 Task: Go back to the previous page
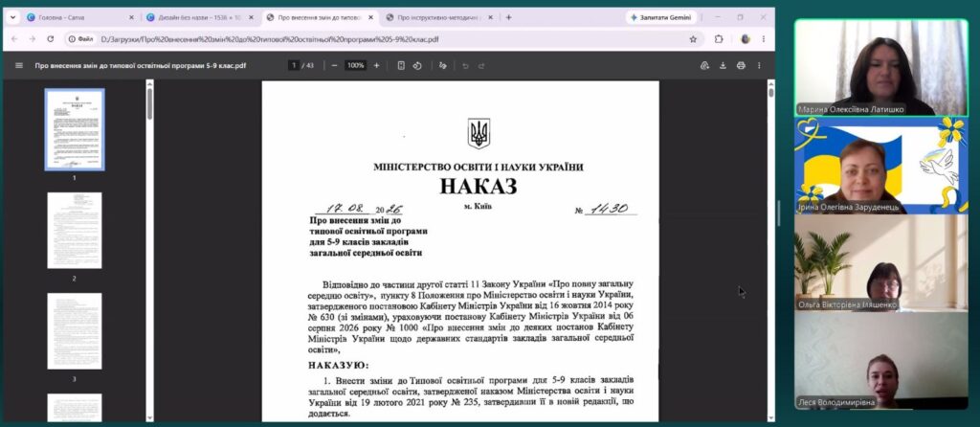14,38
